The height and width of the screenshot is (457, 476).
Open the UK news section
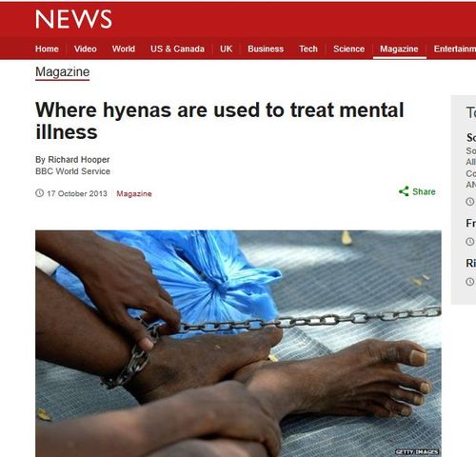(227, 49)
